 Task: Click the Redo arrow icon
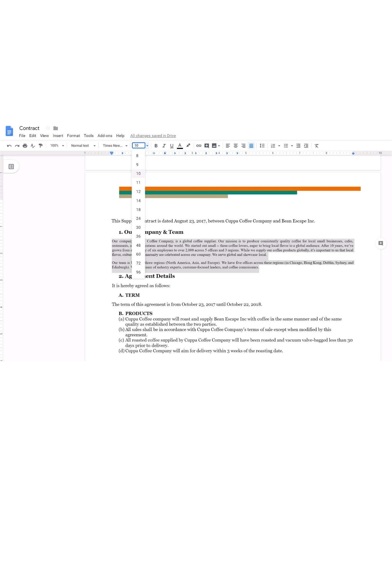tap(17, 146)
